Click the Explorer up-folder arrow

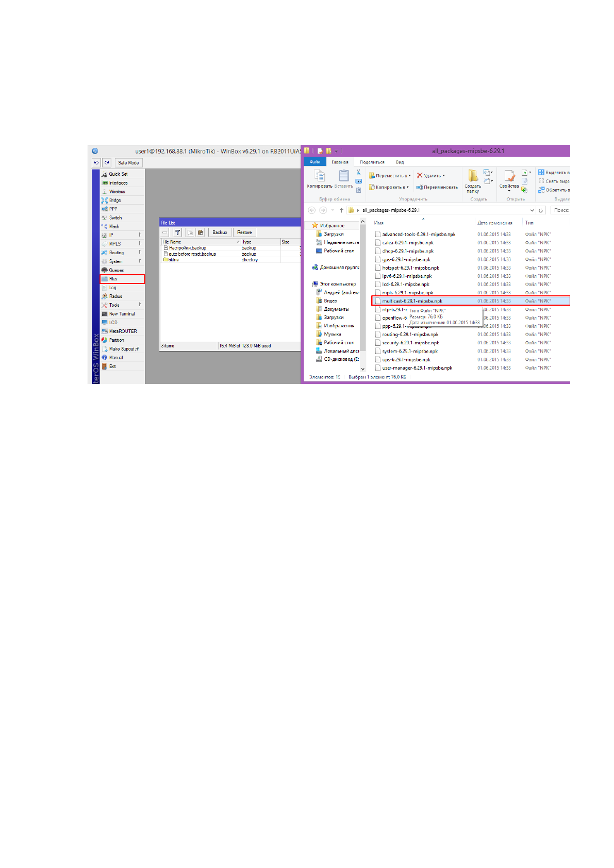341,210
